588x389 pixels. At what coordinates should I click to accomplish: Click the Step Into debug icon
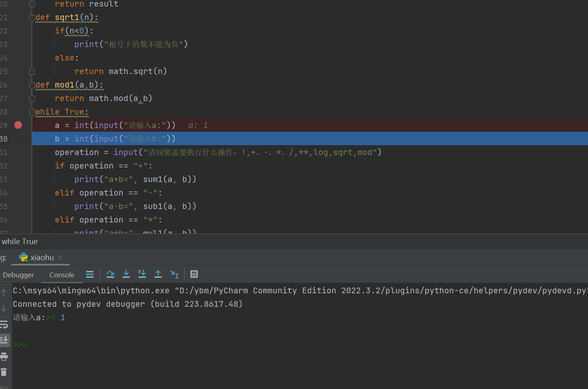click(126, 274)
